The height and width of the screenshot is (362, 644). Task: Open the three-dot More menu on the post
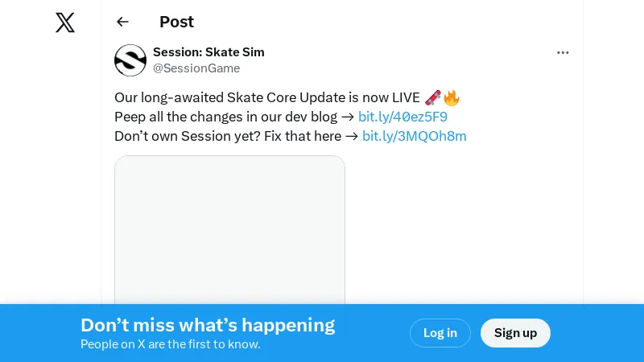(x=563, y=52)
